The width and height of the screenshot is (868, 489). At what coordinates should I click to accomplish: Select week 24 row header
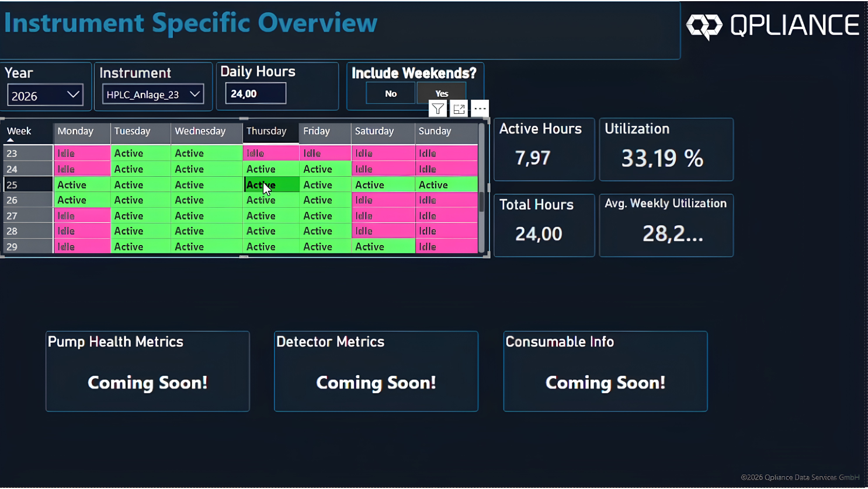point(28,169)
